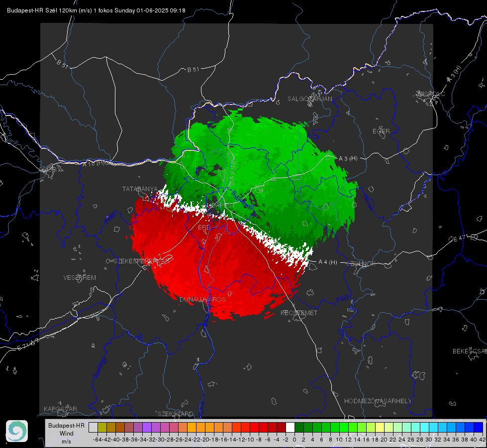The image size is (487, 448).
Task: Click the TATABÁNYA city label
Action: 140,189
